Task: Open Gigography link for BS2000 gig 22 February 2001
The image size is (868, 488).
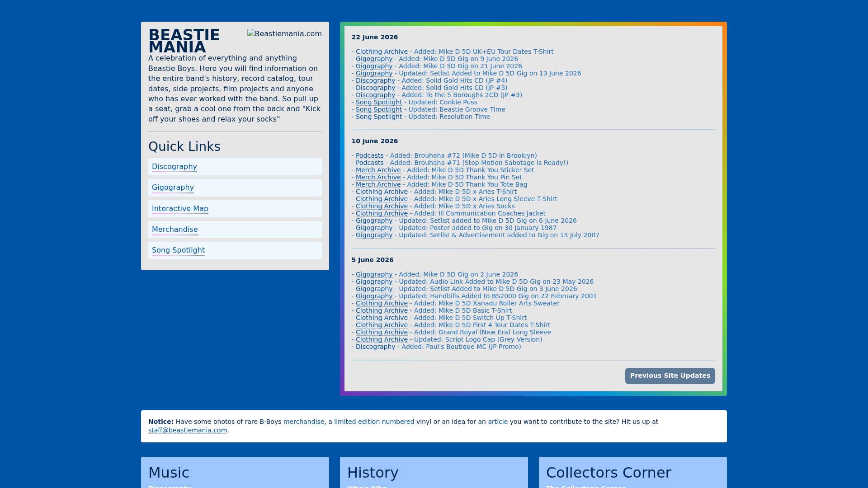Action: (x=374, y=296)
